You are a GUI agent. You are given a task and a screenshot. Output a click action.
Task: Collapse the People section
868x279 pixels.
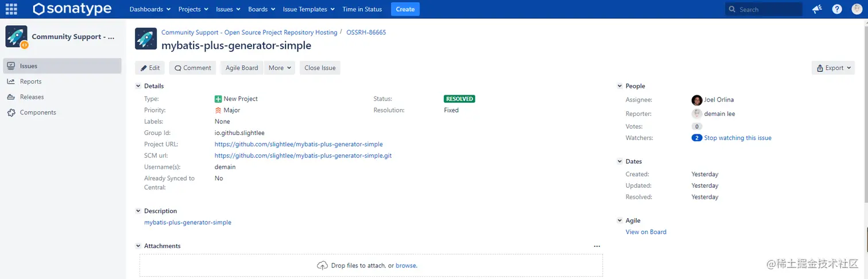pos(619,86)
